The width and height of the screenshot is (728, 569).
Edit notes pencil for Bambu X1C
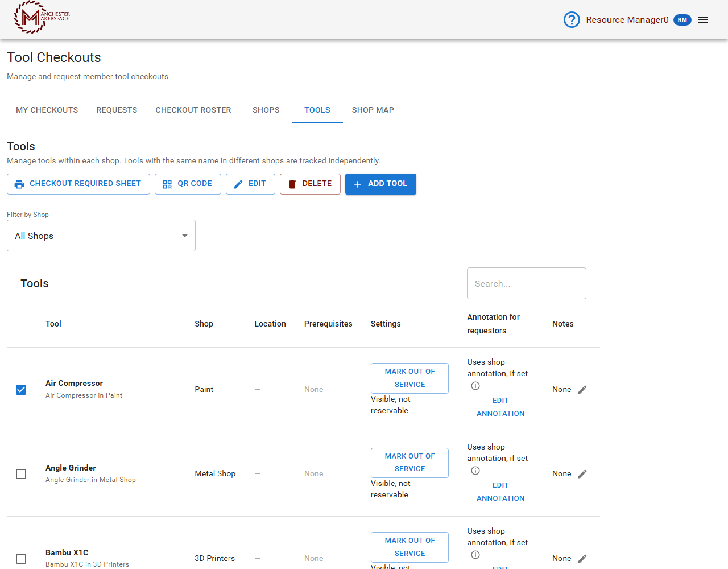[582, 559]
